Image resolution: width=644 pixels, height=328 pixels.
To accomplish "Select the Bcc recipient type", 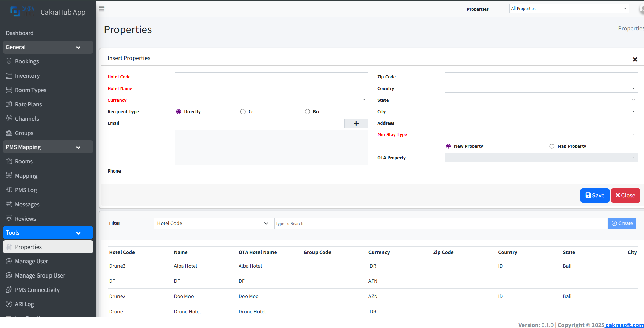I will coord(307,112).
